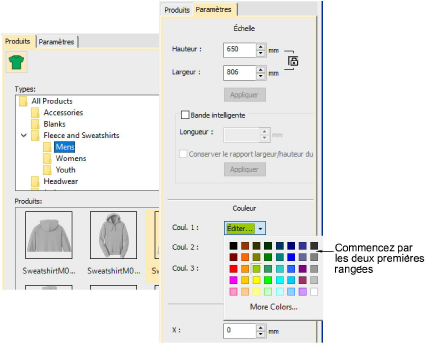The height and width of the screenshot is (360, 427).
Task: Pick the magenta color swatch
Action: click(233, 280)
